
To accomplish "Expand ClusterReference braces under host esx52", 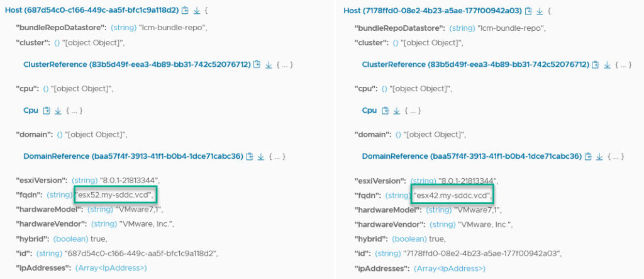I will tap(284, 65).
